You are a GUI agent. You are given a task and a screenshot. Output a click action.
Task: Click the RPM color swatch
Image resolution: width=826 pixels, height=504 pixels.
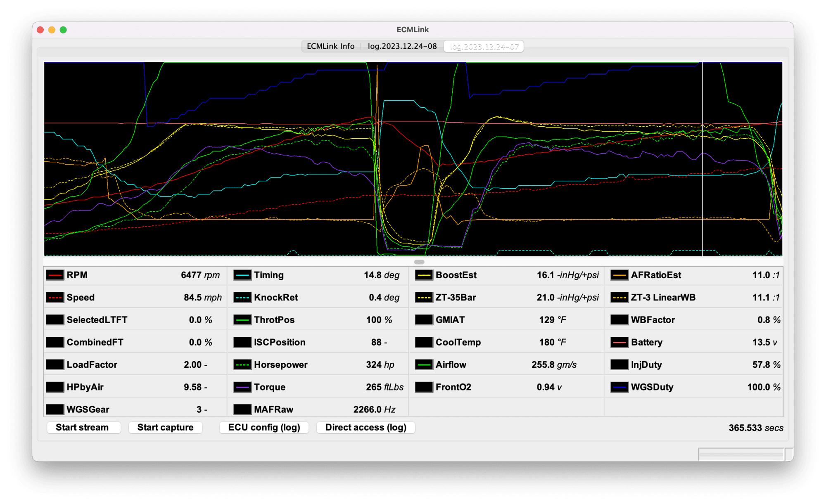pyautogui.click(x=55, y=275)
